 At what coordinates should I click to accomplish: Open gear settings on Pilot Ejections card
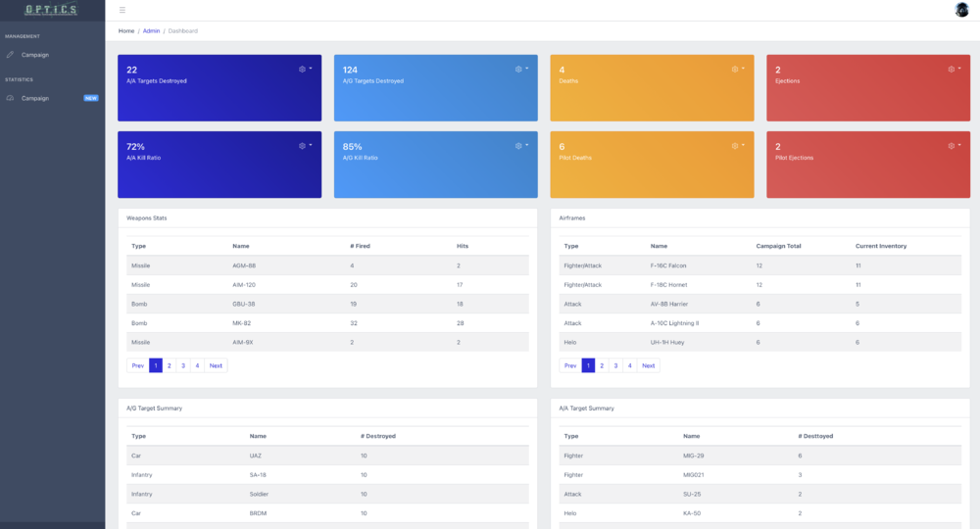click(954, 146)
